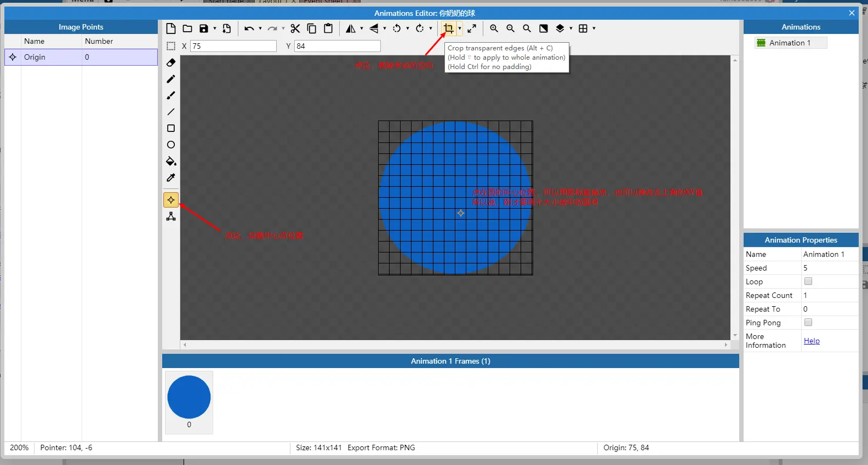
Task: Rotate image clockwise
Action: coord(420,28)
